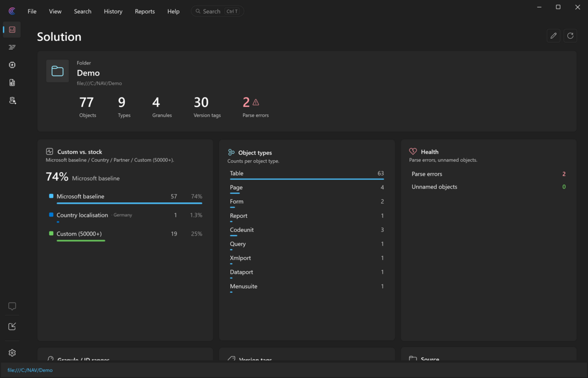
Task: Click the broken heart Health icon
Action: [x=413, y=152]
